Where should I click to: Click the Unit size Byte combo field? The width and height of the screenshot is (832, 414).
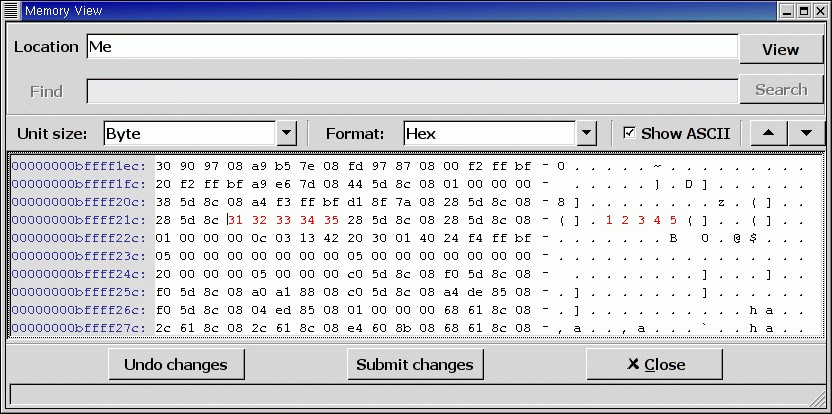(190, 133)
